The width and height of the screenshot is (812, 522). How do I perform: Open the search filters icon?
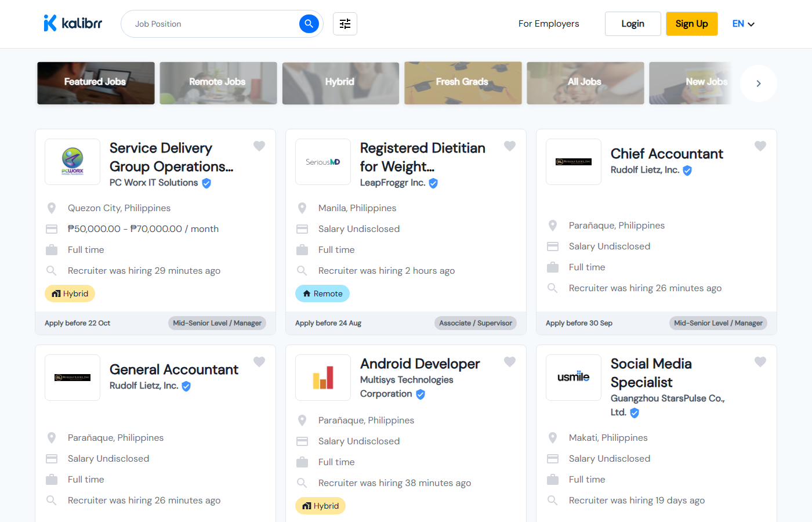click(x=345, y=24)
